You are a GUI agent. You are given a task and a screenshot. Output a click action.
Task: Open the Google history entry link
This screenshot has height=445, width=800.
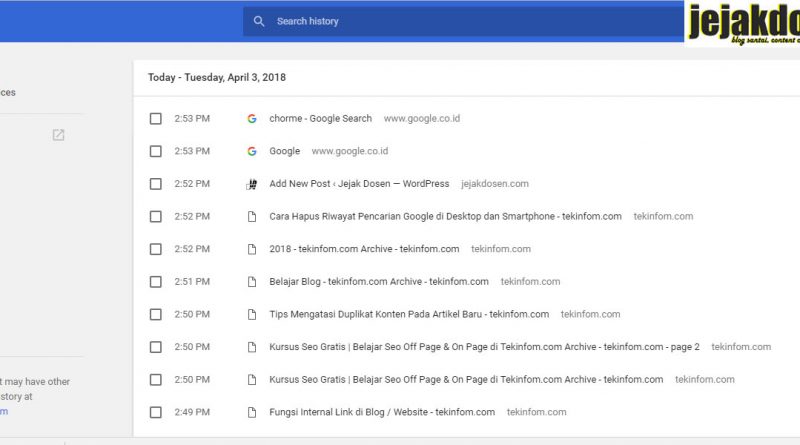click(x=285, y=151)
